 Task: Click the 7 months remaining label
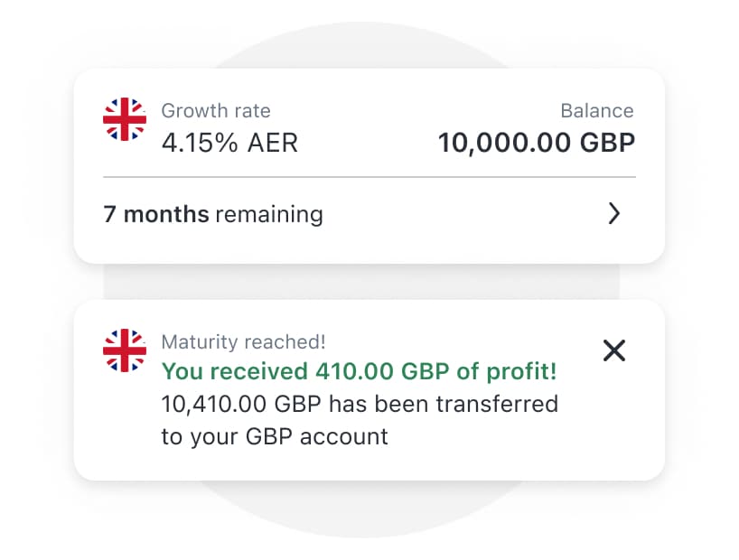pyautogui.click(x=213, y=214)
